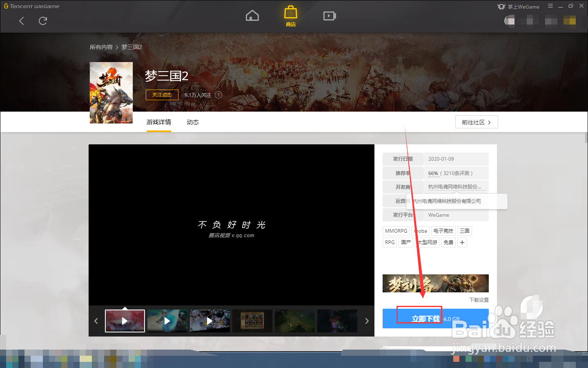The width and height of the screenshot is (588, 368).
Task: Select the 三国 tag
Action: (465, 231)
